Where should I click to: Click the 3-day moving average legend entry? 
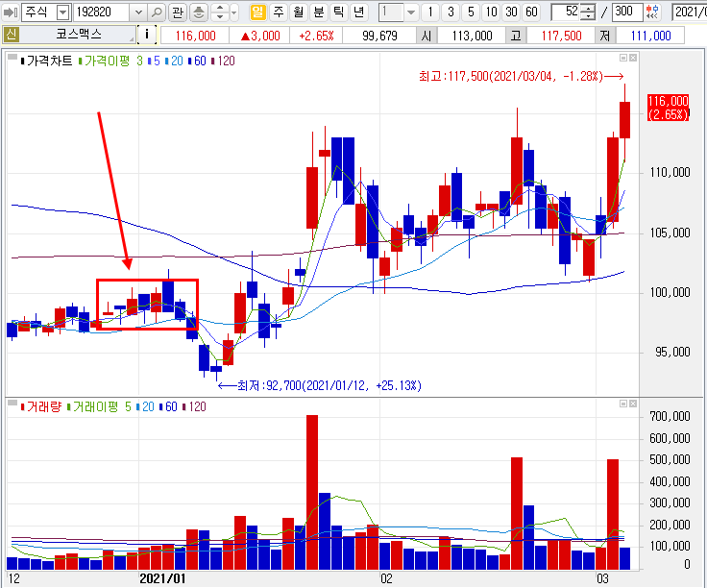140,61
